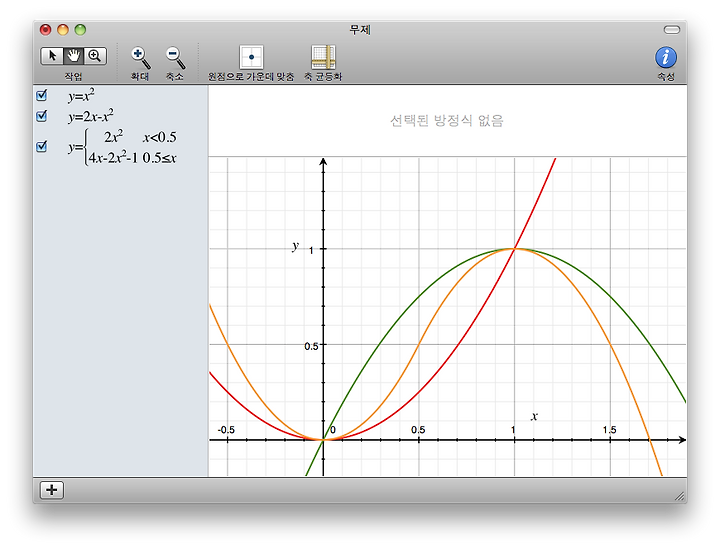Click the x-axis label -0.5
This screenshot has width=720, height=549.
226,430
